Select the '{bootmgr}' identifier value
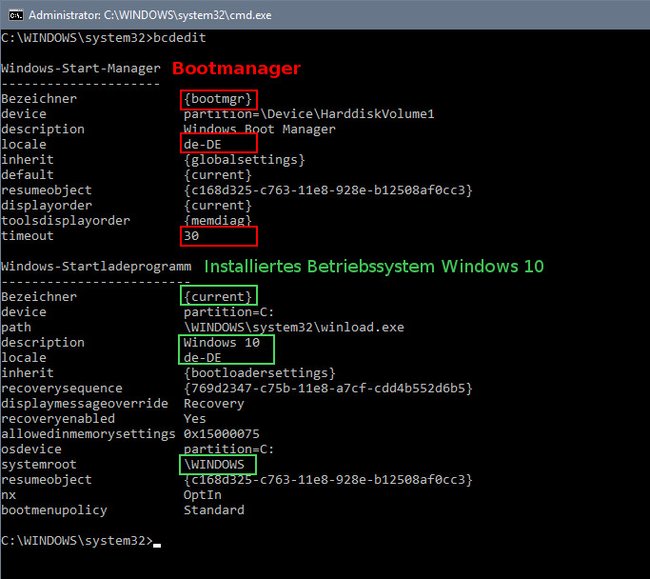 coord(218,99)
